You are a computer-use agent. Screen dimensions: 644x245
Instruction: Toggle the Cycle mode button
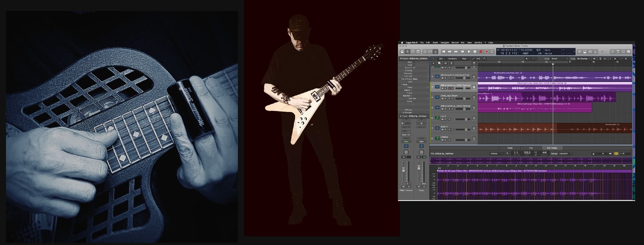tap(492, 52)
